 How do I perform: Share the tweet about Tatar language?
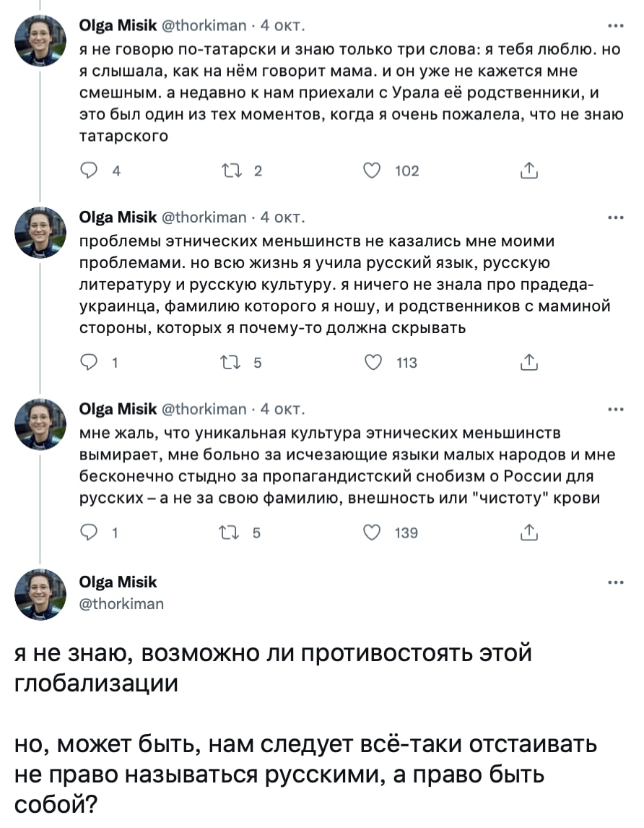[528, 171]
